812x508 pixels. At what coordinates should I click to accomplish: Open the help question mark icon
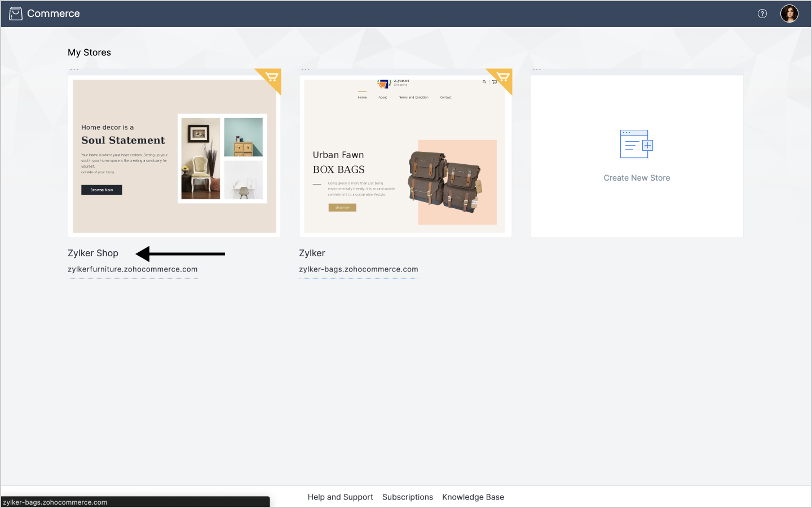point(762,14)
